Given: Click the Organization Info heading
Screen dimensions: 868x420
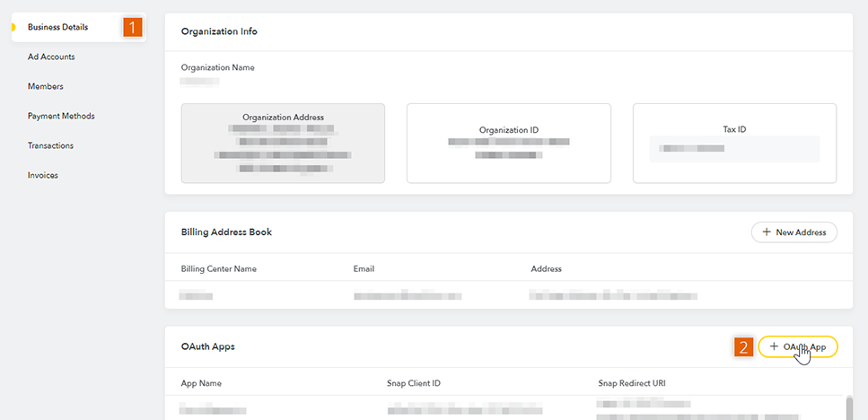Looking at the screenshot, I should [219, 31].
